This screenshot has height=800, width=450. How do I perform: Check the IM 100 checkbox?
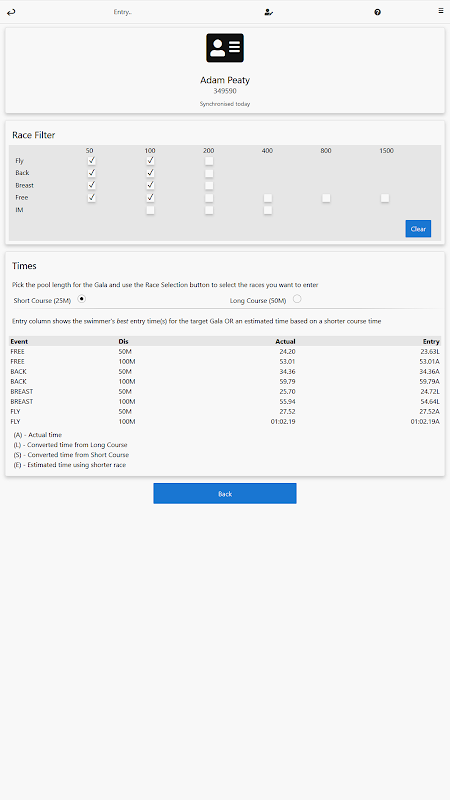tap(150, 210)
